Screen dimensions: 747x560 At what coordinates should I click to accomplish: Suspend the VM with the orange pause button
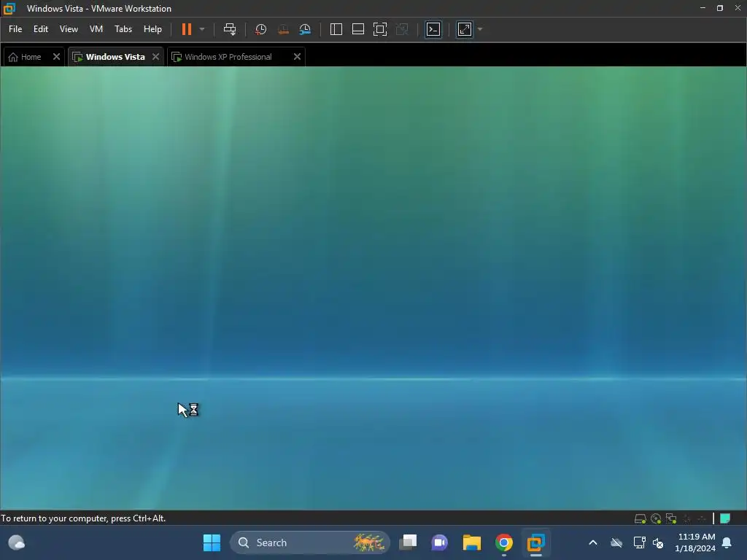click(x=186, y=29)
